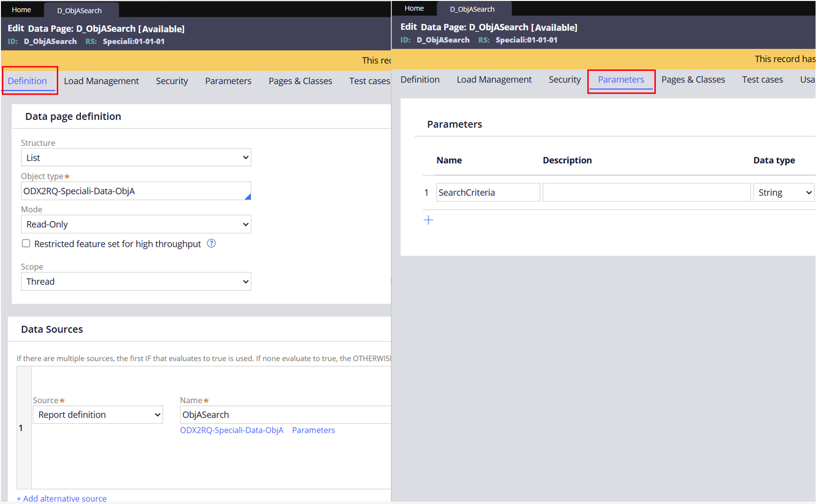This screenshot has height=504, width=816.
Task: Click the help icon beside Restricted feature set
Action: [x=211, y=244]
